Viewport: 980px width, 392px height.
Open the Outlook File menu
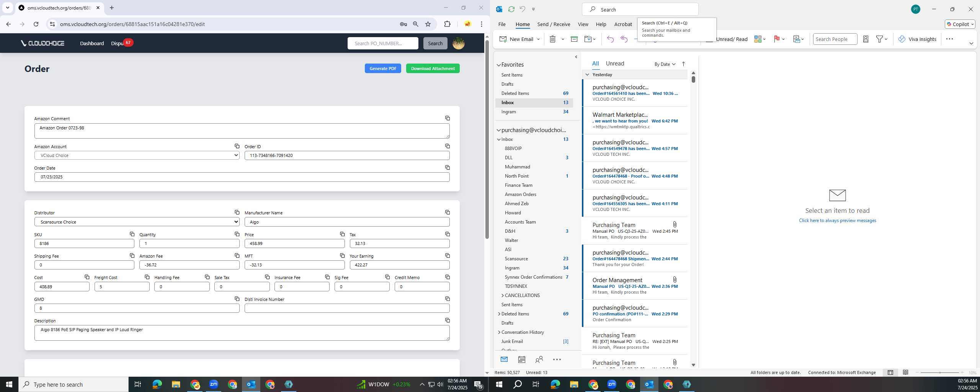pyautogui.click(x=502, y=24)
